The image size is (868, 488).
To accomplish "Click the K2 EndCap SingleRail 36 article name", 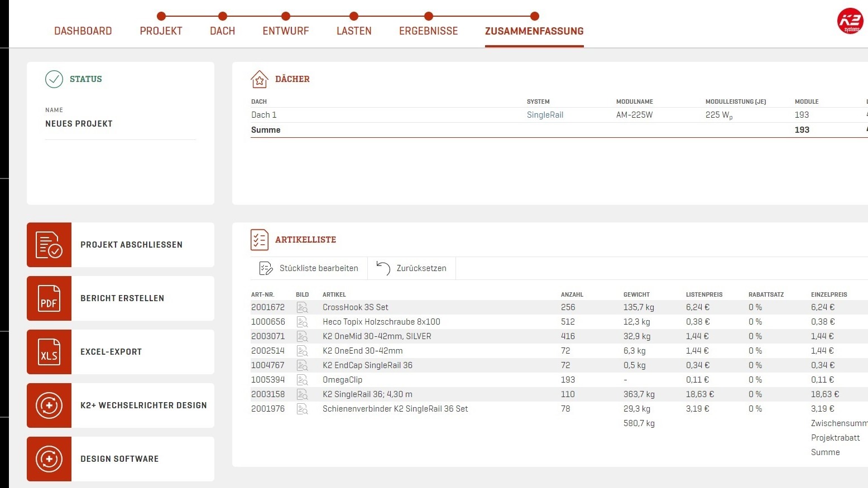I will pos(367,365).
